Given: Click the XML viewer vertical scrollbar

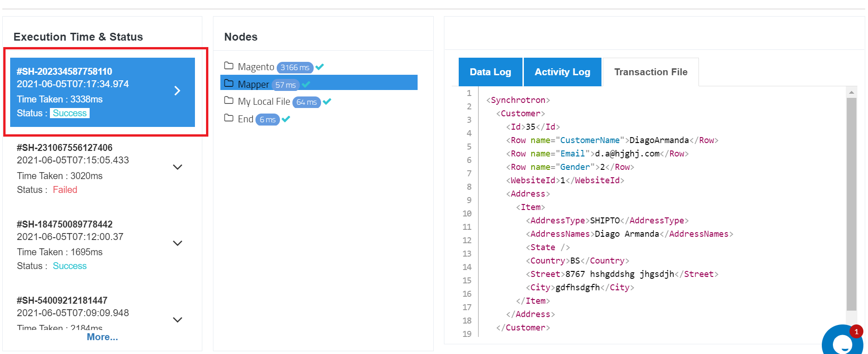Looking at the screenshot, I should pyautogui.click(x=851, y=204).
